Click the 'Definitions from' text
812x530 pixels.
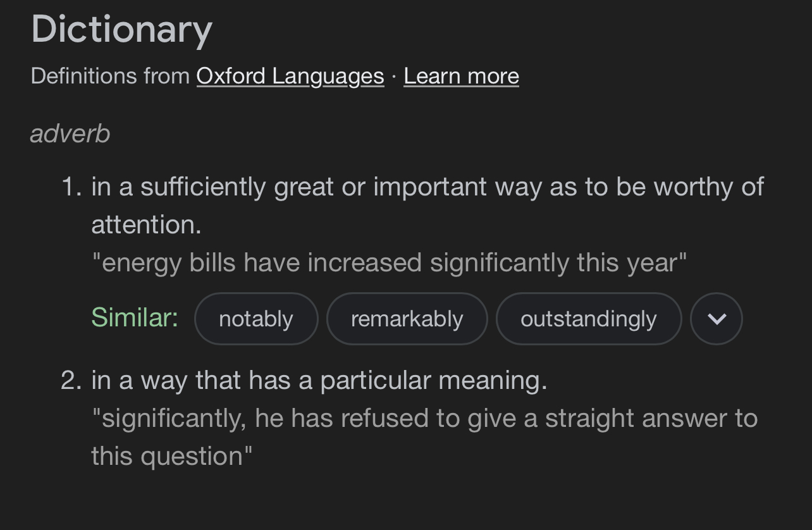[110, 76]
